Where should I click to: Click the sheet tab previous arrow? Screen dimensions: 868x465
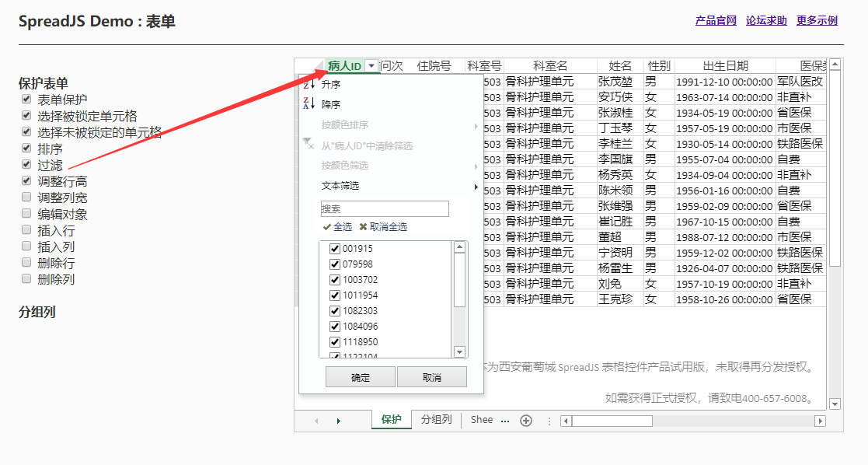click(x=316, y=421)
